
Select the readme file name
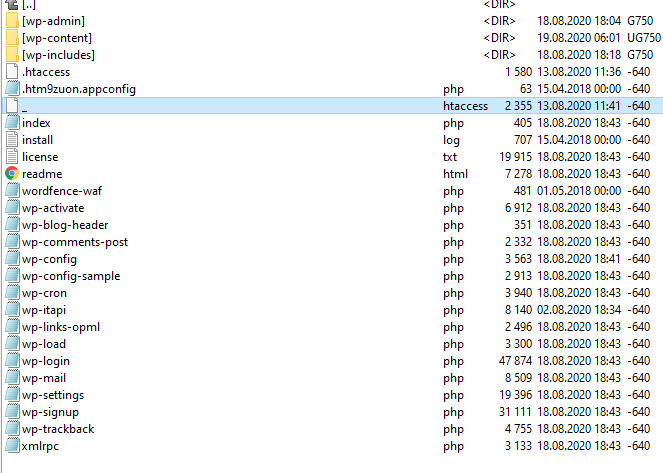click(42, 174)
